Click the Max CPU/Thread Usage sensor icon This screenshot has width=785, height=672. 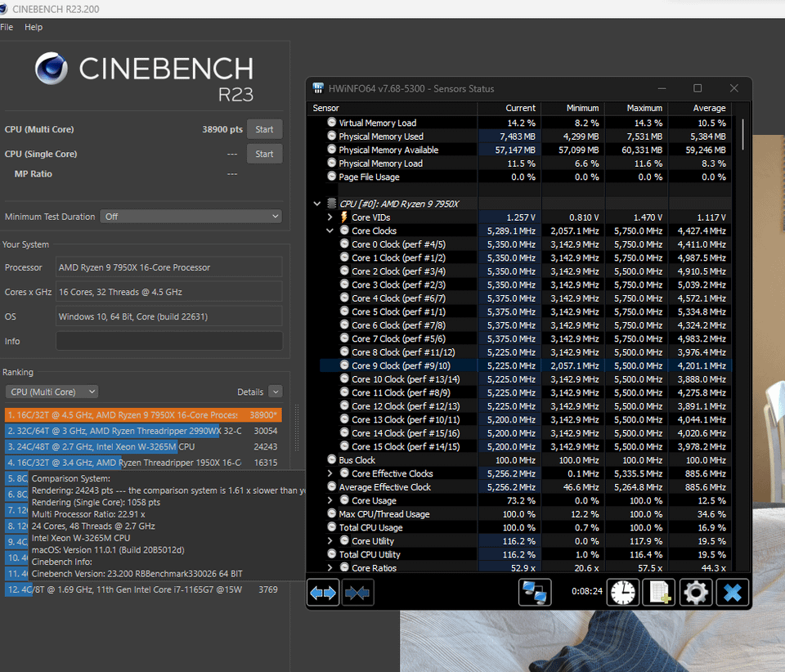pos(331,513)
